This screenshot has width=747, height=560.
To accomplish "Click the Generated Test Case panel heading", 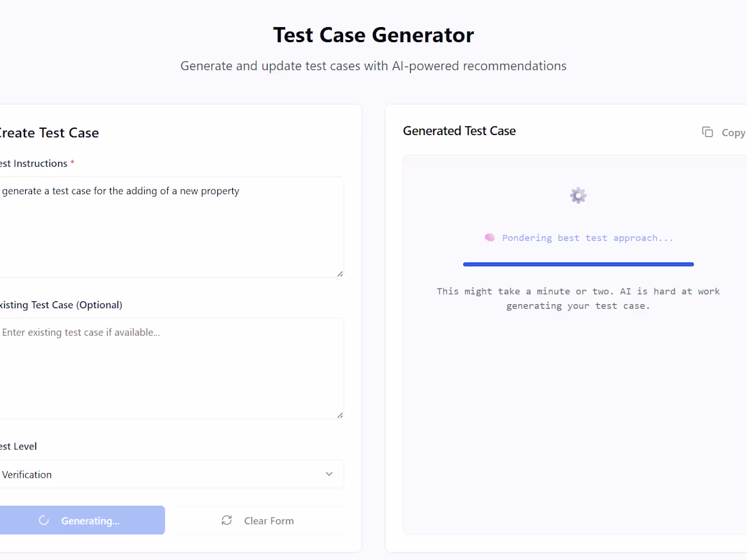I will point(459,130).
